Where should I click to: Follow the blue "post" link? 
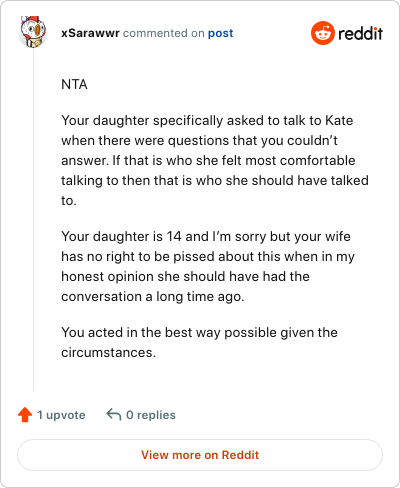tap(221, 33)
